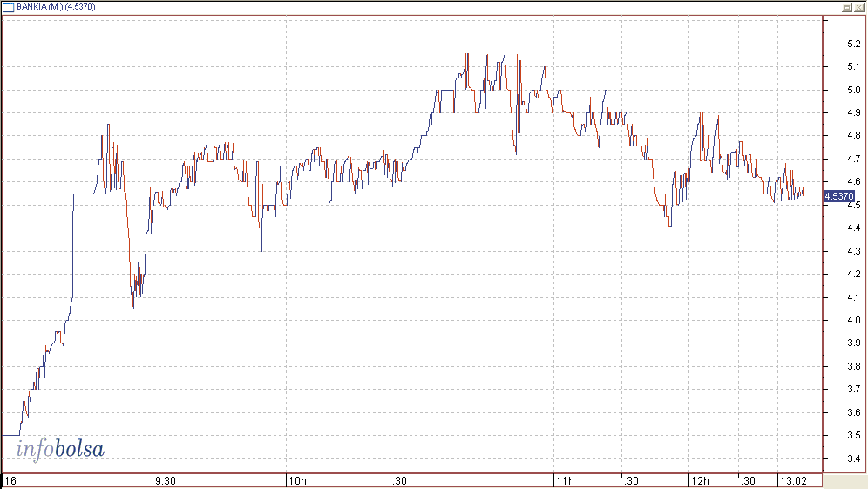Click the 4.8 price axis label
The width and height of the screenshot is (868, 489).
tap(853, 136)
